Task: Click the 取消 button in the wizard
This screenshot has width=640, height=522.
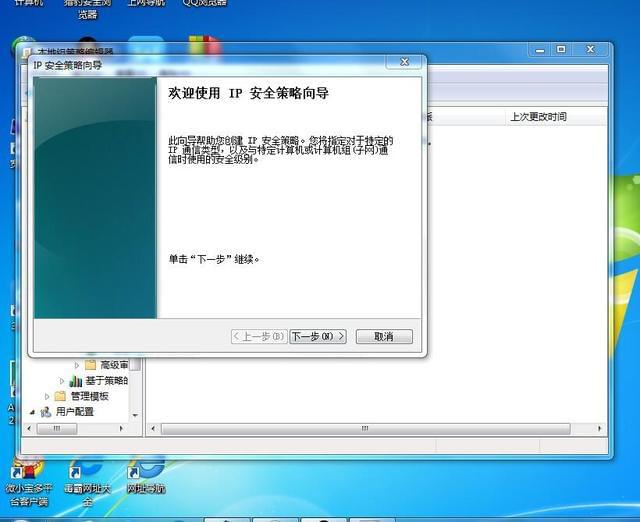Action: (384, 336)
